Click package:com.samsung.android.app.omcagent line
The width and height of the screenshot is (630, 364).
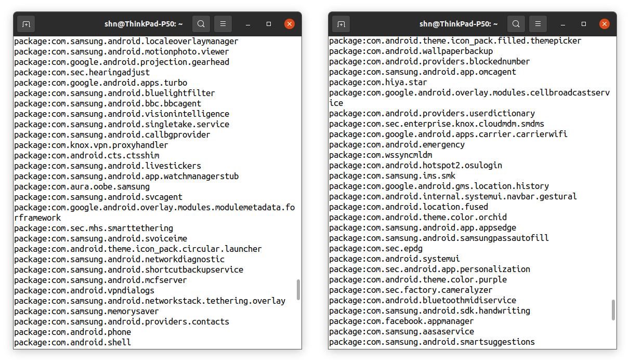(x=423, y=72)
